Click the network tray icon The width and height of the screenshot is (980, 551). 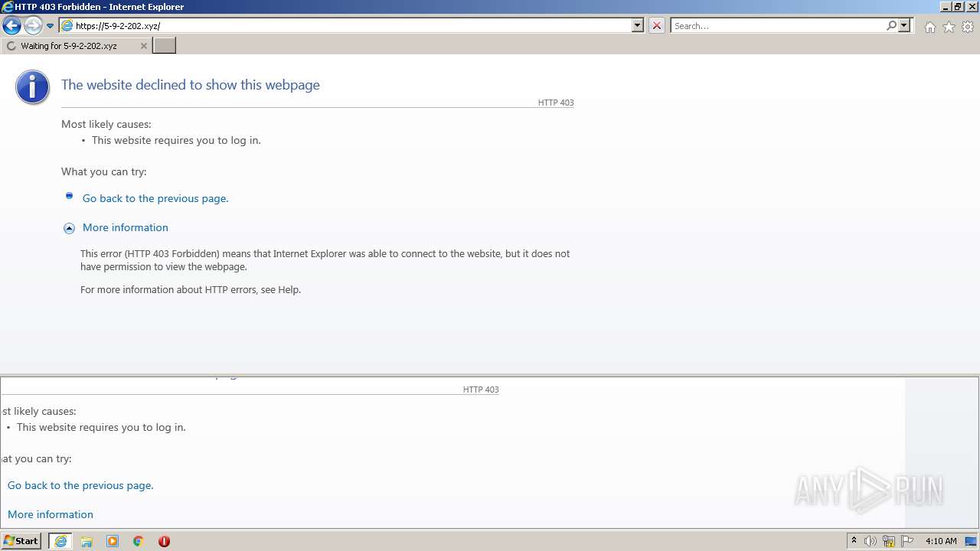[889, 541]
